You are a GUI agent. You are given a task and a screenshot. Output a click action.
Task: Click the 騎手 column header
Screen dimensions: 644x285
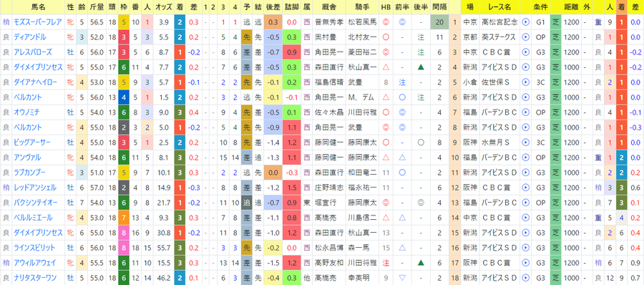click(x=361, y=7)
